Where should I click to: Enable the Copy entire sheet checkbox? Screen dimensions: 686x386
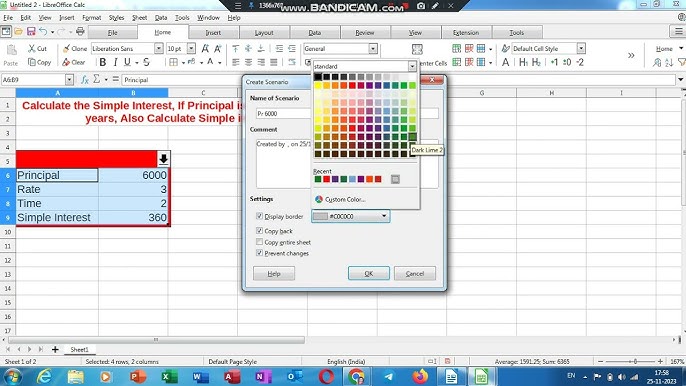(x=259, y=242)
